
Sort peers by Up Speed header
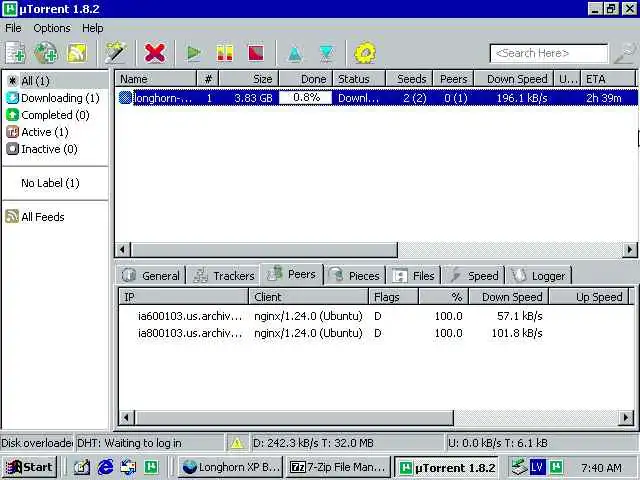click(591, 297)
